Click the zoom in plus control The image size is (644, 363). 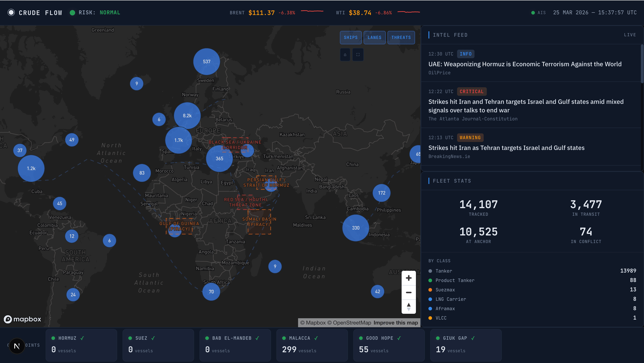pos(409,278)
